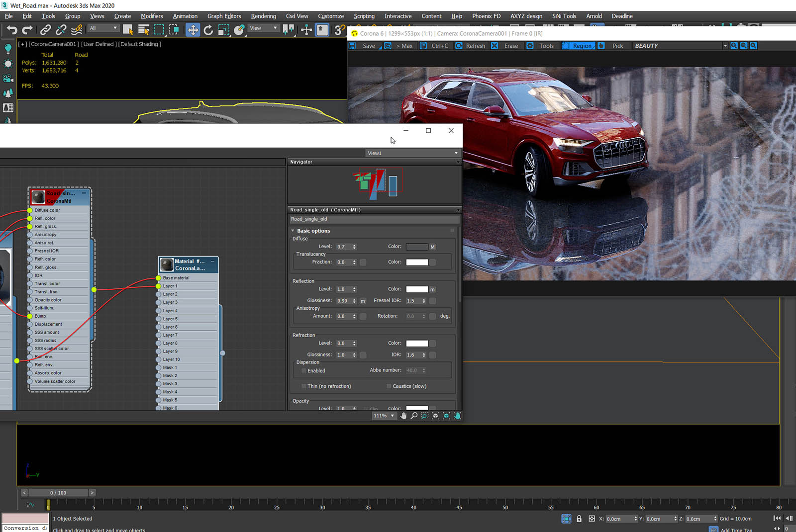Enable the Caustics (slow) checkbox
Viewport: 796px width, 532px height.
point(389,386)
